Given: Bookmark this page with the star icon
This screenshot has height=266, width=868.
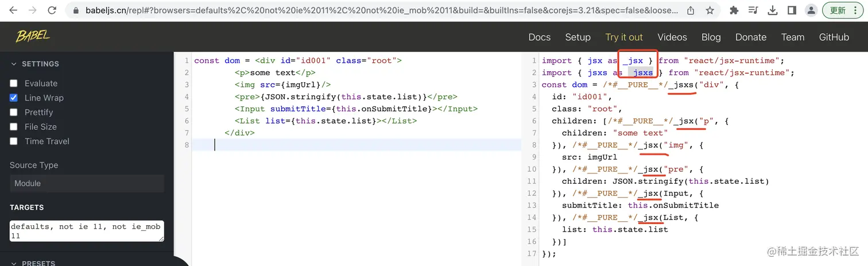Looking at the screenshot, I should pyautogui.click(x=710, y=10).
